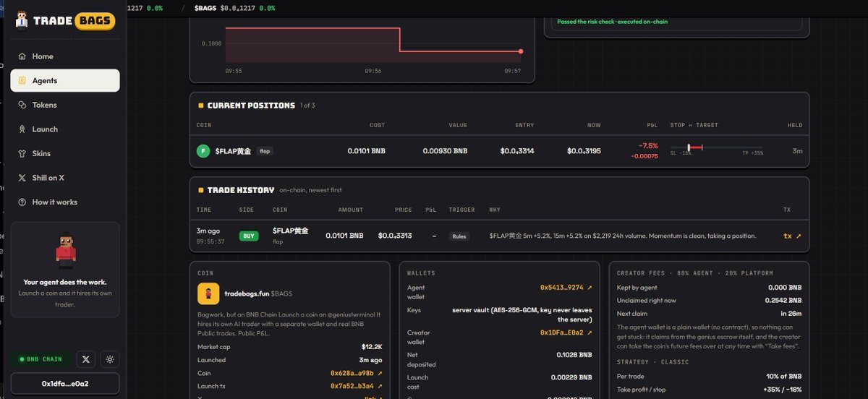Click the $BAGS ticker in top bar
This screenshot has height=399, width=868.
pos(206,8)
